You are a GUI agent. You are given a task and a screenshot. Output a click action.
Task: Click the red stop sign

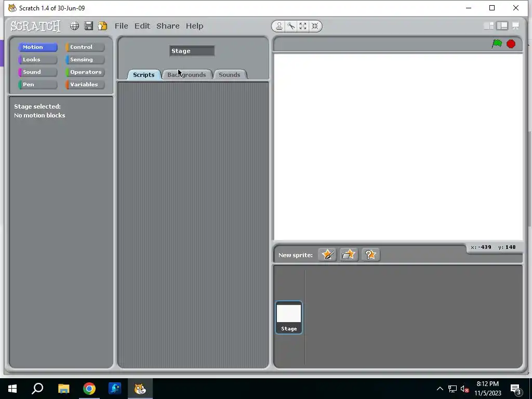tap(511, 44)
